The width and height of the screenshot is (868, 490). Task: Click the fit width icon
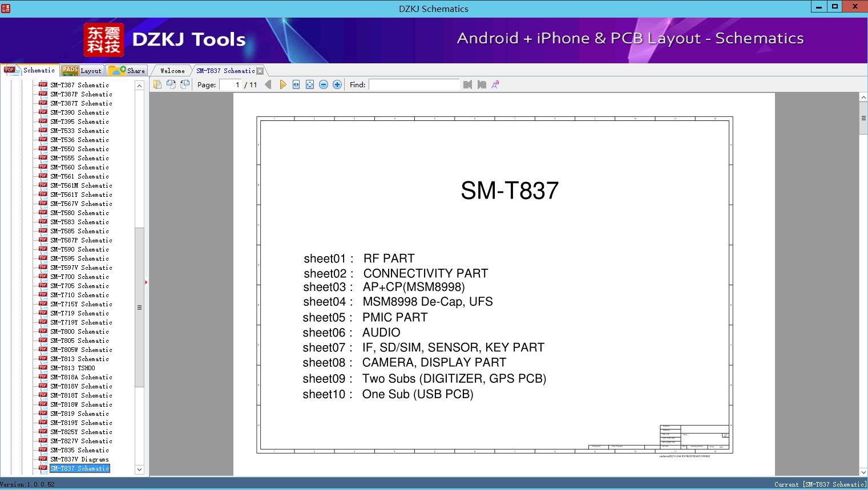pyautogui.click(x=296, y=84)
